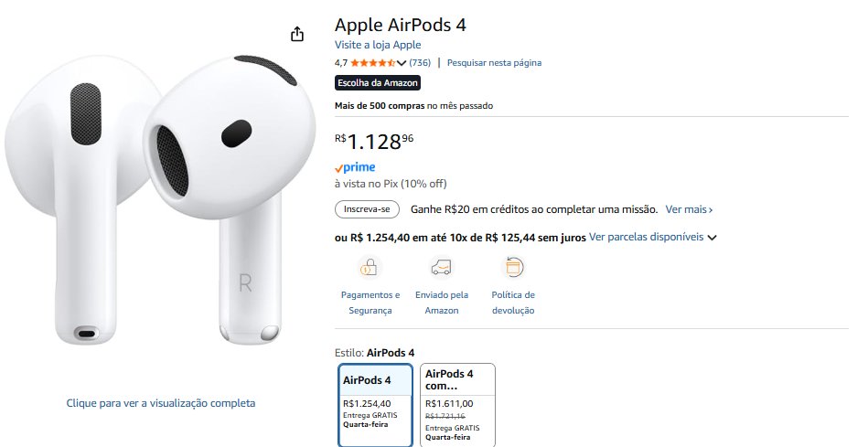Select the AirPods 4 com... style option
The image size is (868, 447).
point(457,403)
